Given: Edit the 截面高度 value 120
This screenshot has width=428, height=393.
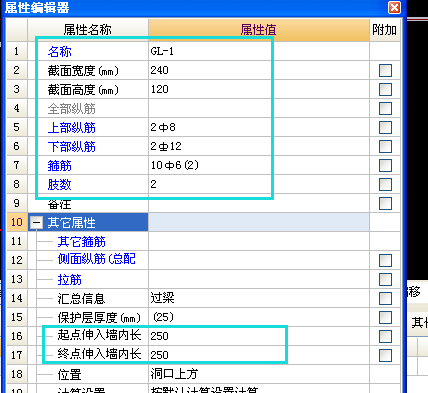Looking at the screenshot, I should coord(259,89).
